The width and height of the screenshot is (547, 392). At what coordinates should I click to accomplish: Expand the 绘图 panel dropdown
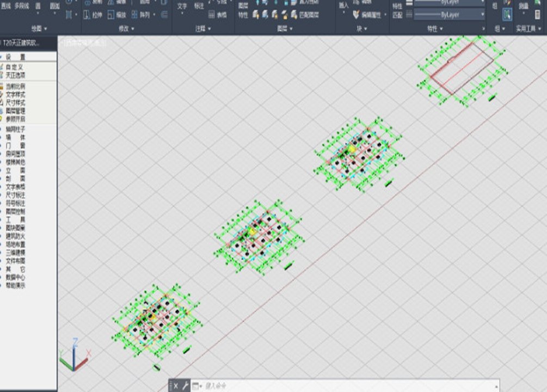click(x=39, y=29)
